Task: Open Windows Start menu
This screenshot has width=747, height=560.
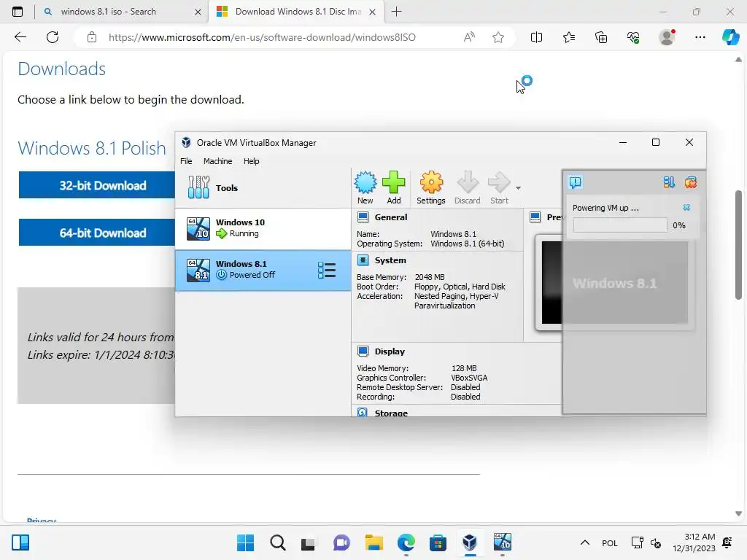Action: click(x=245, y=542)
